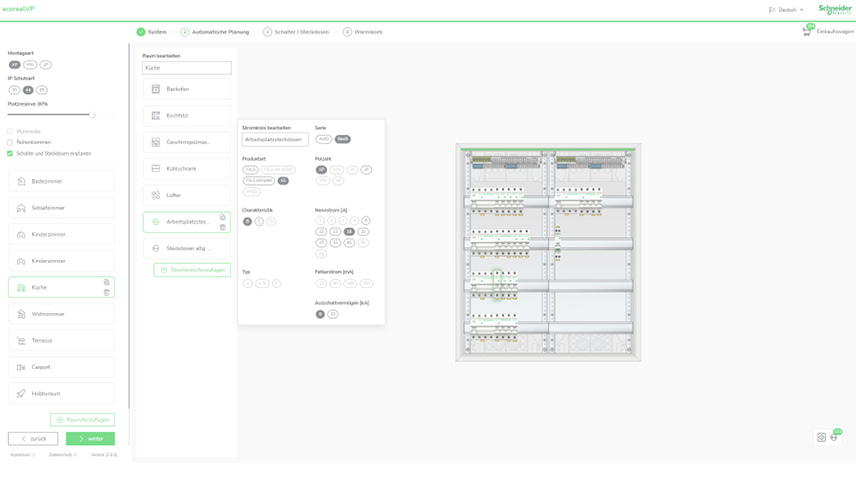
Task: Click Stromkreis hinzufügen button
Action: pos(192,270)
